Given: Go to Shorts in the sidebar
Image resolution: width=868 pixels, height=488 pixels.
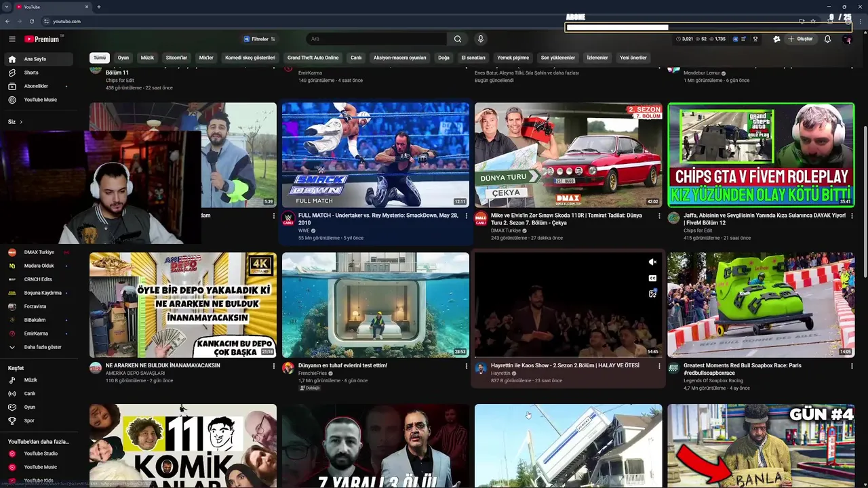Looking at the screenshot, I should coord(39,73).
